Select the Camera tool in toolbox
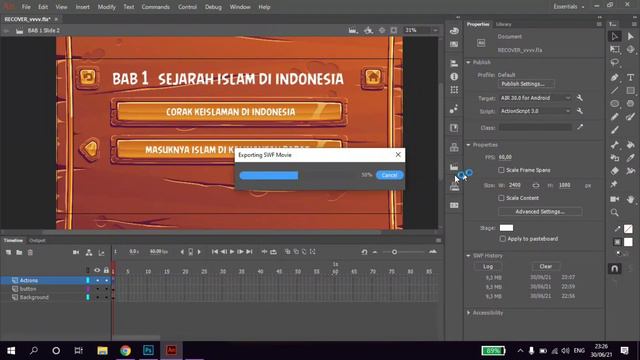 point(615,199)
